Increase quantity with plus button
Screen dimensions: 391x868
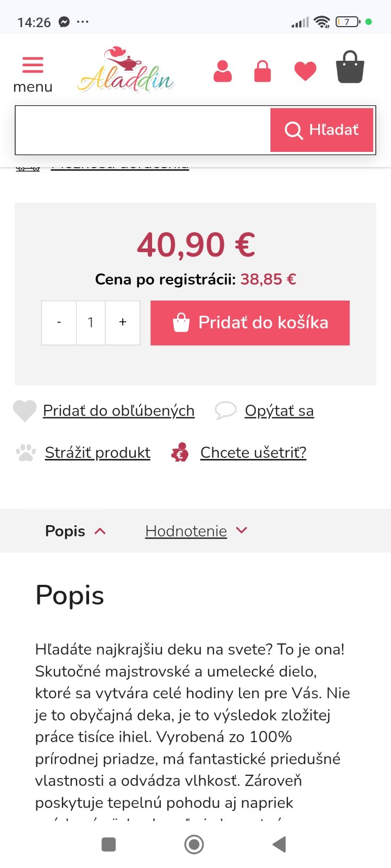123,323
